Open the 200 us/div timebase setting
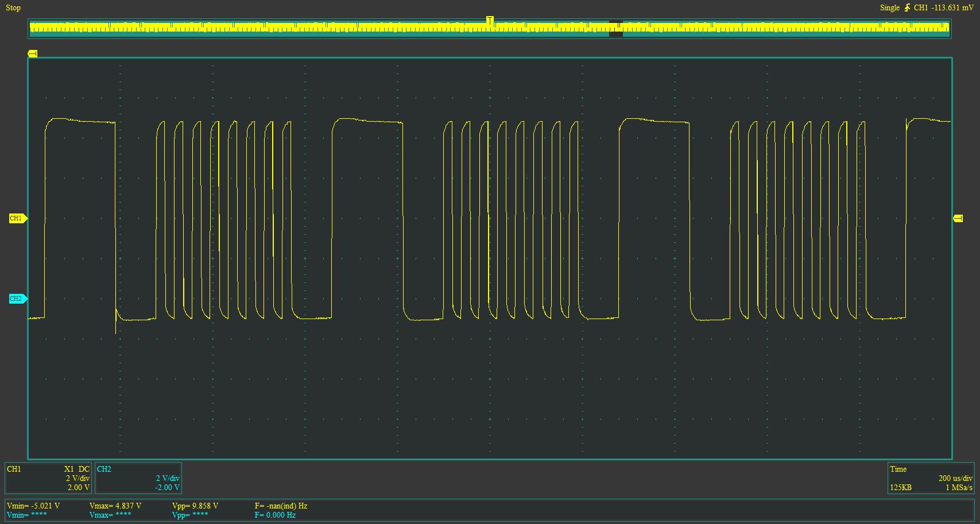 (955, 478)
